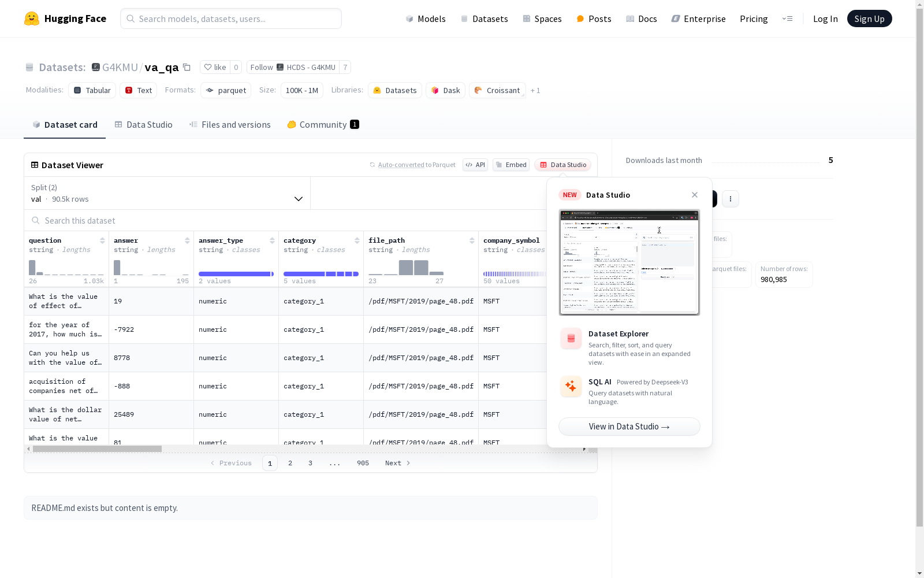Open Docs in navigation bar
Screen dimensions: 924x578
(641, 18)
